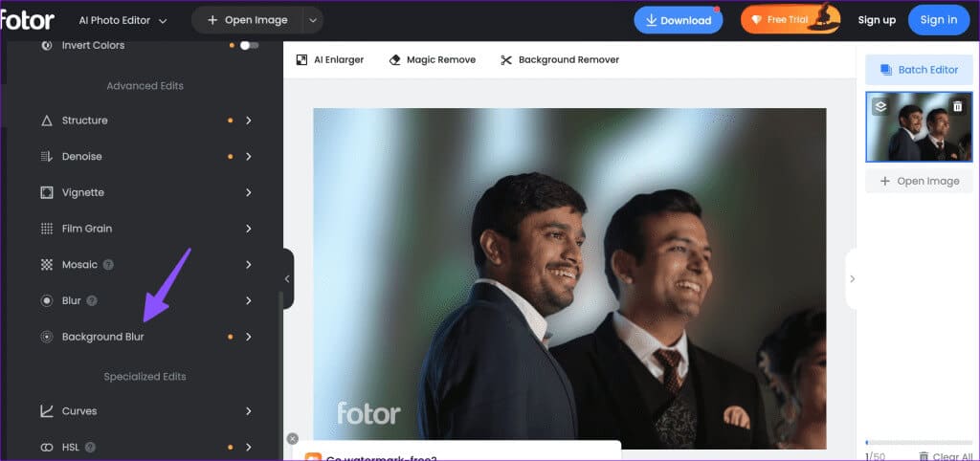Open the Background Remover tool
This screenshot has width=980, height=461.
[x=559, y=60]
